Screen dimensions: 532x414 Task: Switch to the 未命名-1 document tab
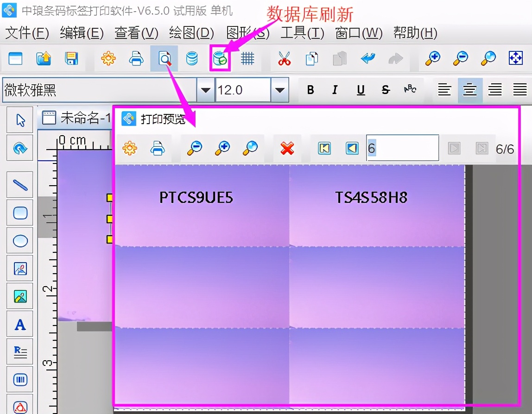pyautogui.click(x=76, y=118)
